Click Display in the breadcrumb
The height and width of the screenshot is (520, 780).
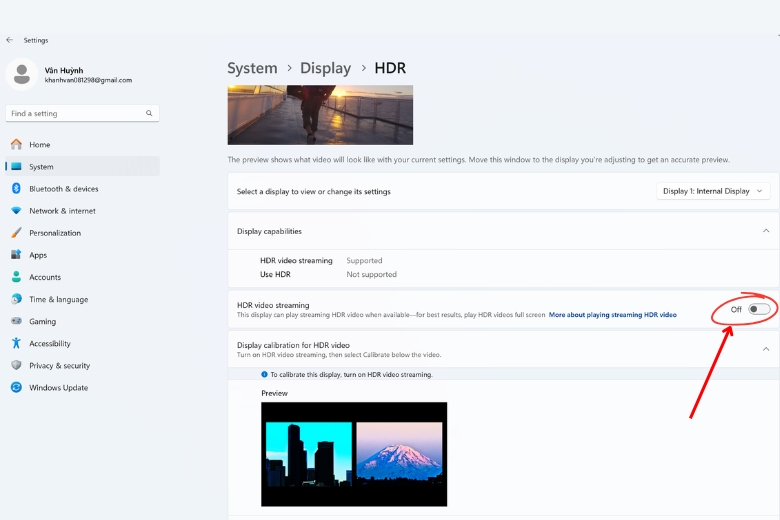325,68
